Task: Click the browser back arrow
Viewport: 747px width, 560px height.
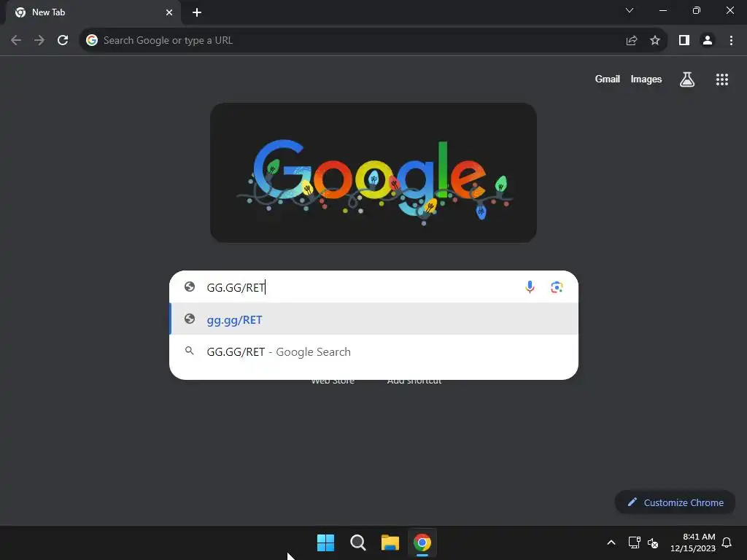Action: [16, 41]
